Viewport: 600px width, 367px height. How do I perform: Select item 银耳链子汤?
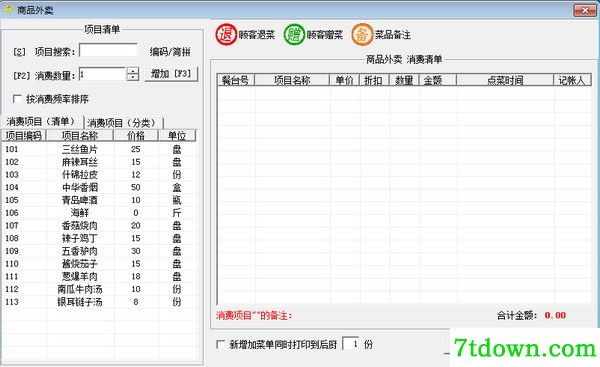[80, 302]
